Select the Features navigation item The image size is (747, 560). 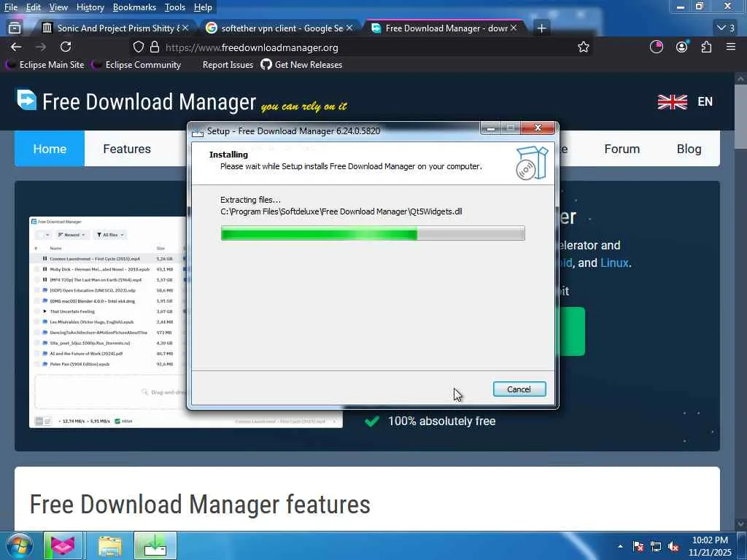point(127,149)
